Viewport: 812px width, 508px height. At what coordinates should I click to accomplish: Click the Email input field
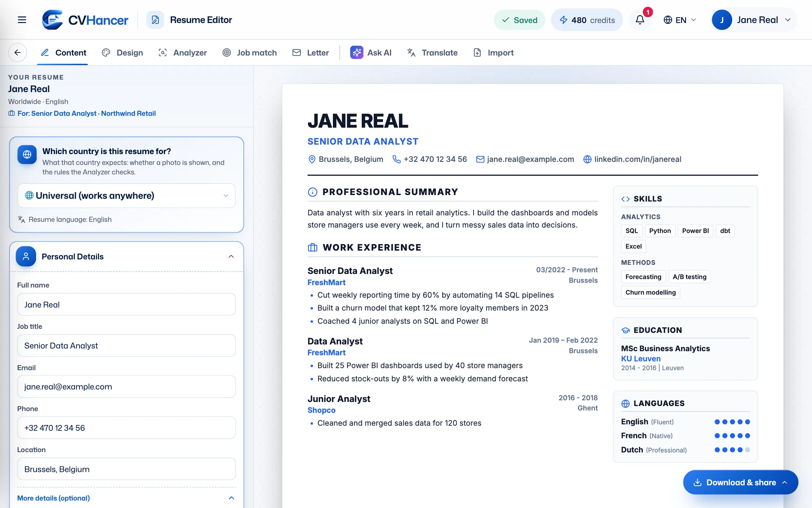127,386
